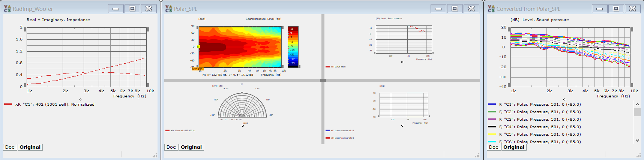Select the Original tab in RadImp_Woofer

pos(30,147)
